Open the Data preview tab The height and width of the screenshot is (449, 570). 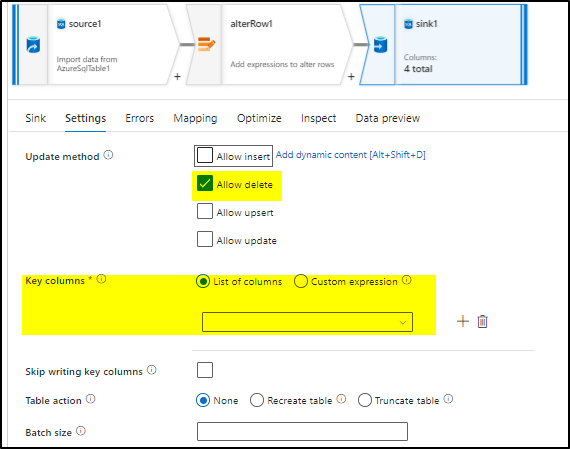388,118
